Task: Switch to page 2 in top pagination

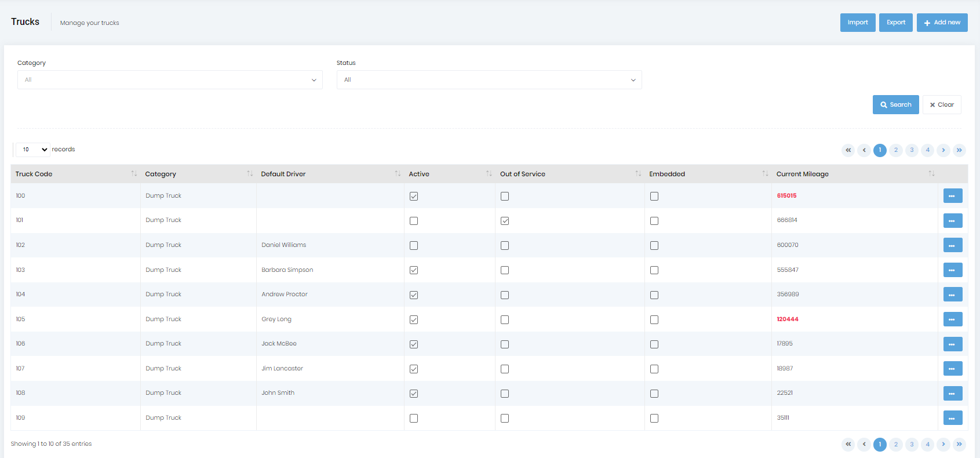Action: pyautogui.click(x=895, y=150)
